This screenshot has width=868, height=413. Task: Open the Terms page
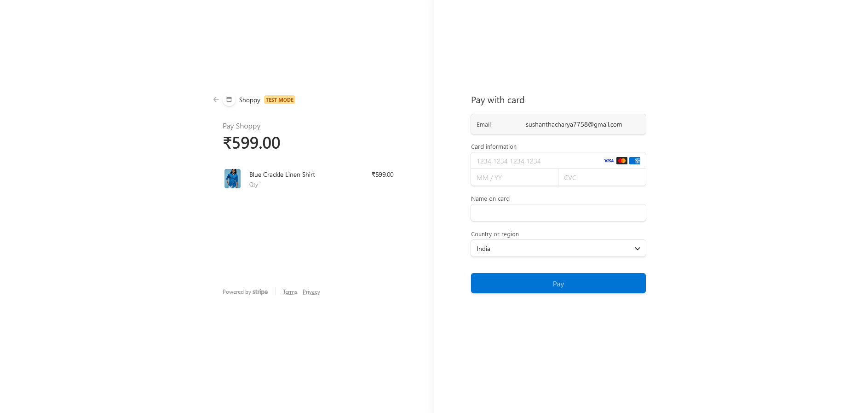(x=290, y=291)
